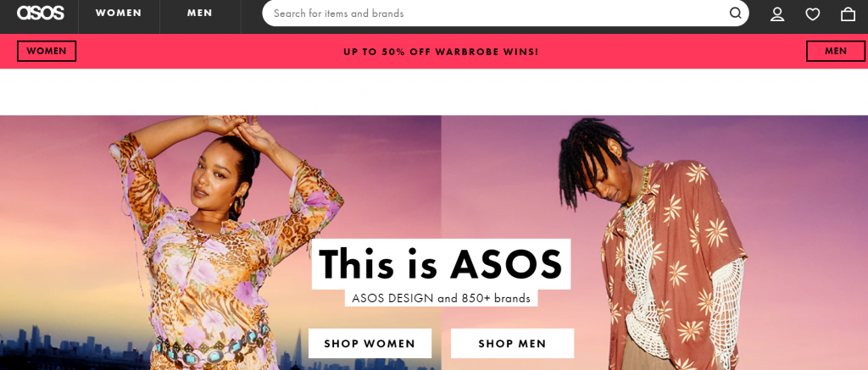Click the search magnifier icon
The height and width of the screenshot is (370, 868).
[735, 14]
